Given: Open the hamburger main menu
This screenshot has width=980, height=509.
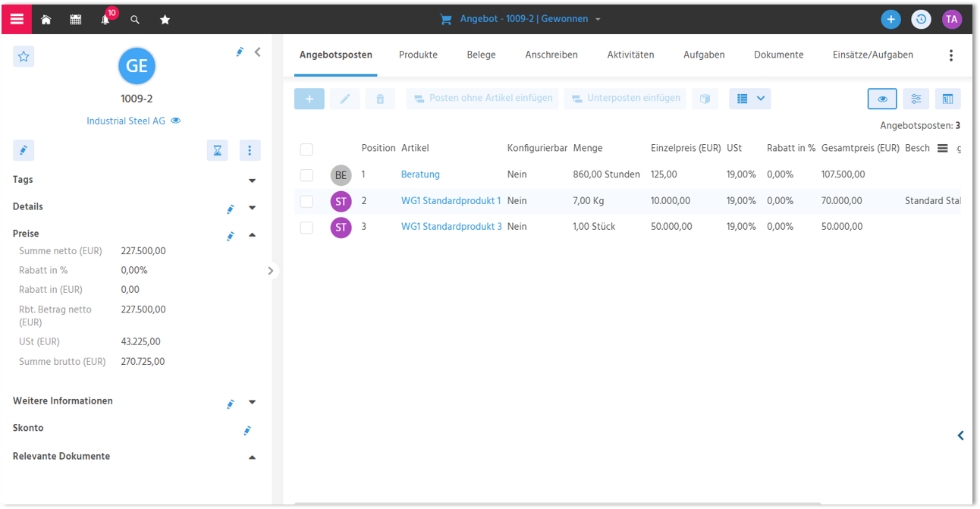Looking at the screenshot, I should 17,19.
